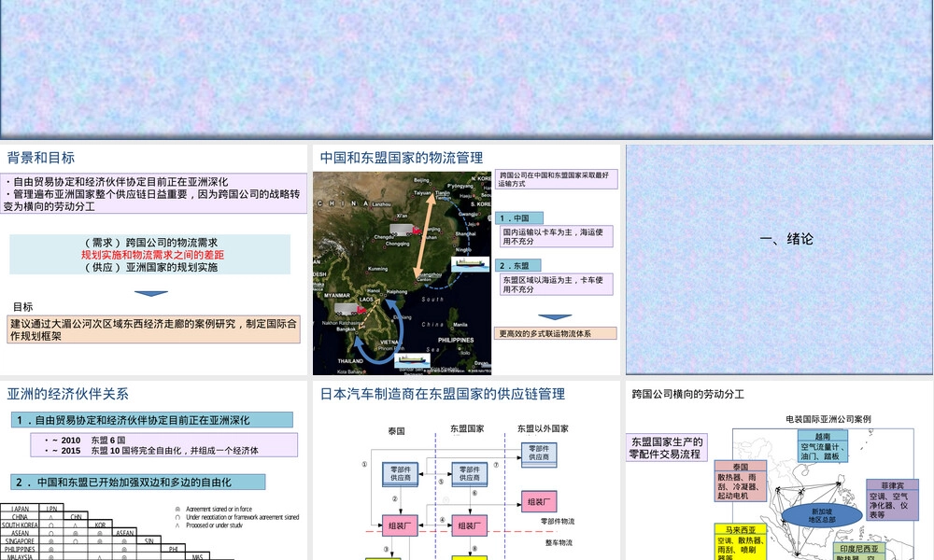Click legend entry Proposed or under study
934x560 pixels.
tap(208, 525)
